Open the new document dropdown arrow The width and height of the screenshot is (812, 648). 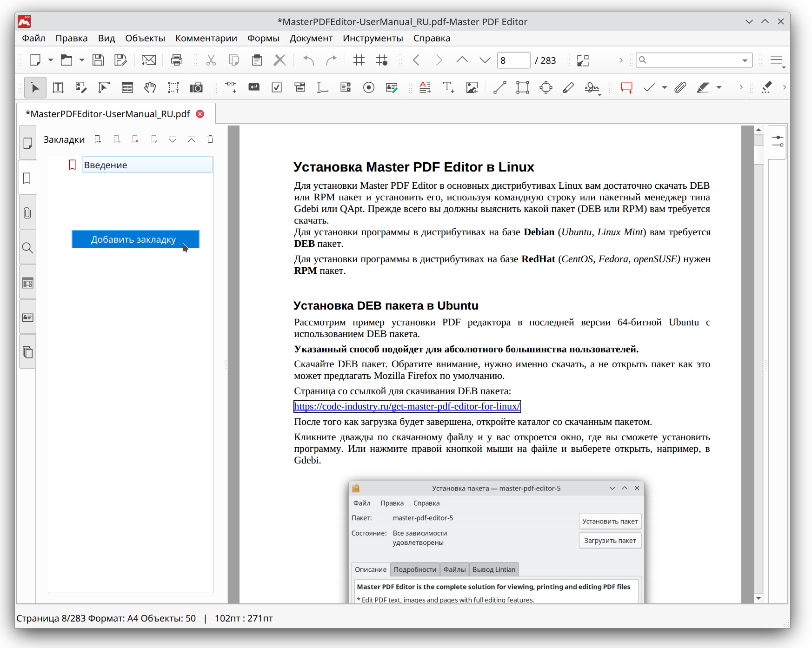[50, 60]
